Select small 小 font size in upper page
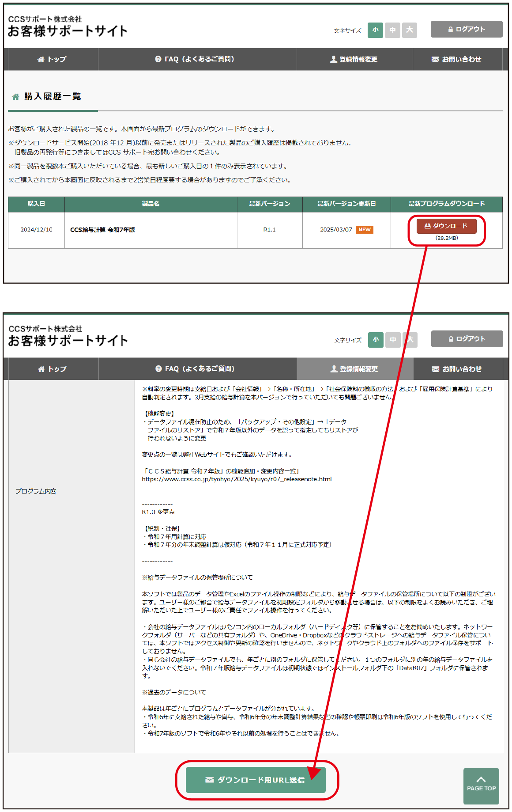Screen dimensions: 512x812 tap(375, 30)
